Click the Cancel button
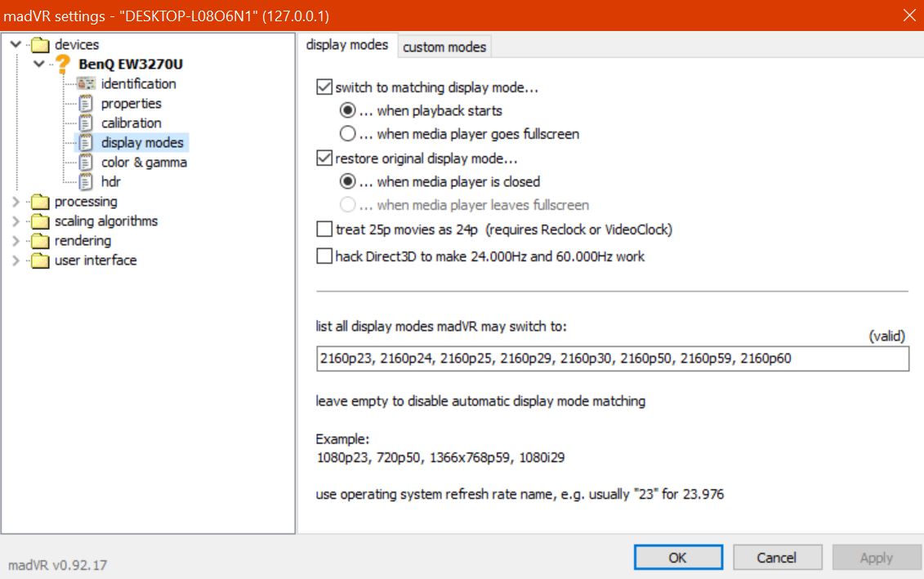The height and width of the screenshot is (579, 924). coord(776,558)
